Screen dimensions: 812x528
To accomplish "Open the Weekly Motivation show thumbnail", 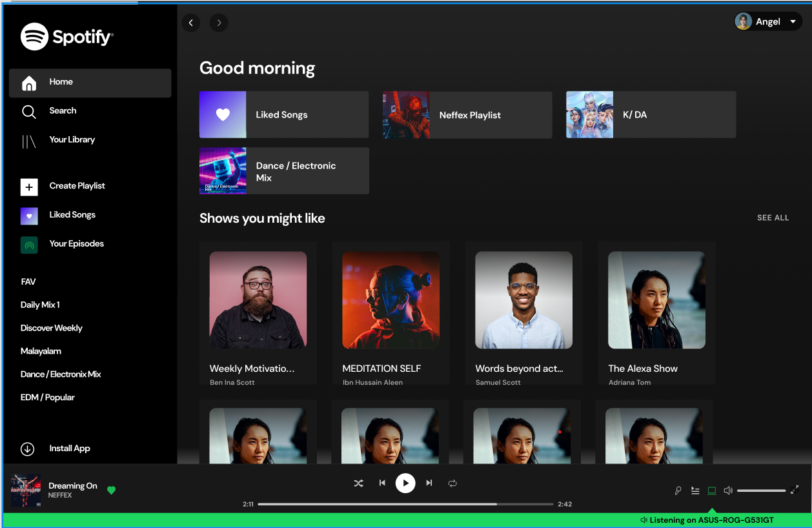I will (x=258, y=300).
